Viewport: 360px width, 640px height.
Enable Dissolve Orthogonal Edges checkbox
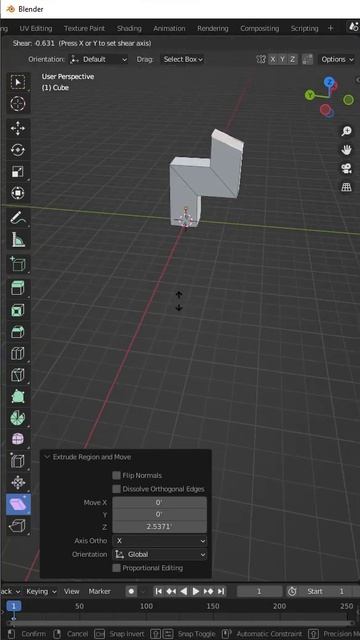click(116, 489)
